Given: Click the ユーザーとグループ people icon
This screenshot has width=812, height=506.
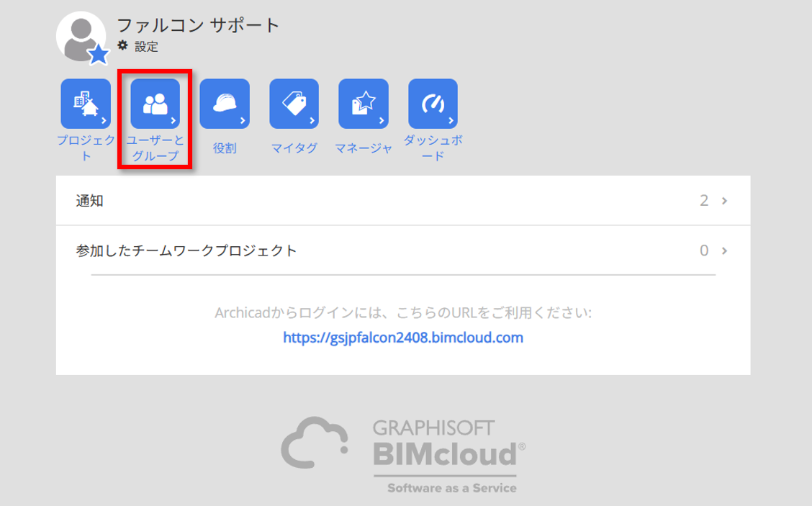Looking at the screenshot, I should point(155,104).
